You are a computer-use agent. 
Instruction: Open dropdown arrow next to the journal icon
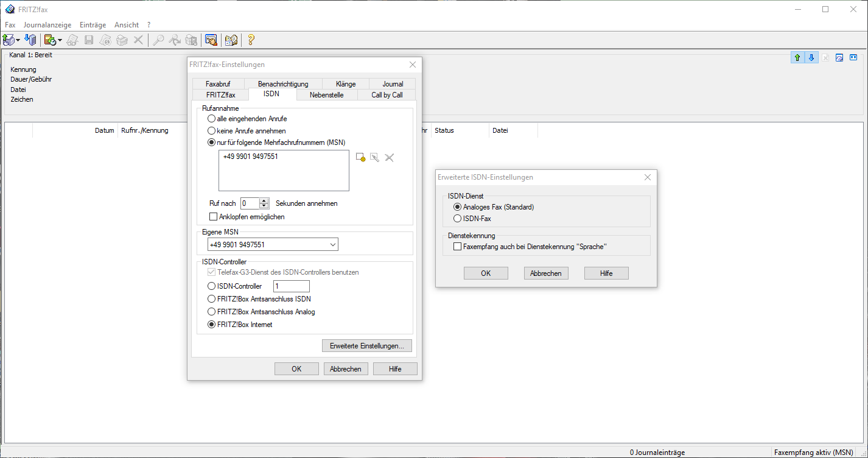click(x=60, y=40)
